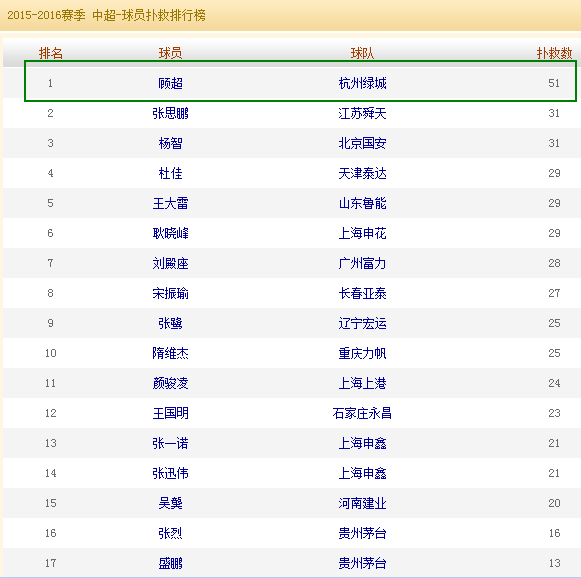
Task: Open player 颜骏凌
Action: tap(170, 383)
